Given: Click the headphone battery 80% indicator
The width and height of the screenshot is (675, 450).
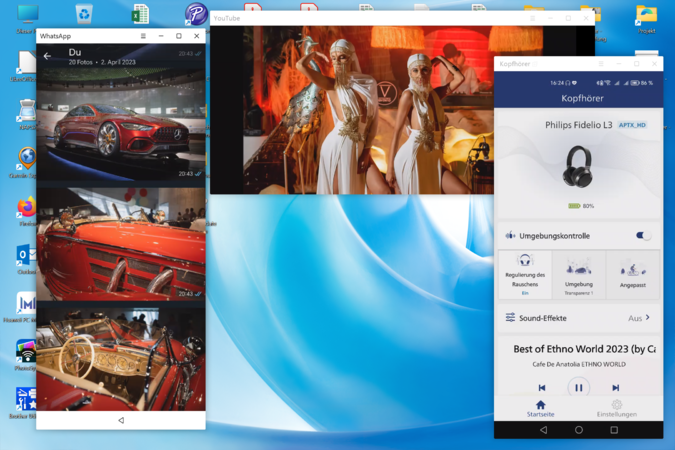Looking at the screenshot, I should point(581,206).
